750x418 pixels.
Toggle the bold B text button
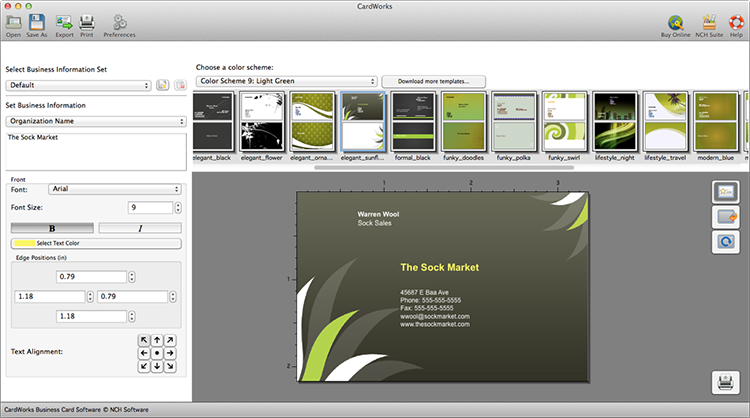point(52,228)
